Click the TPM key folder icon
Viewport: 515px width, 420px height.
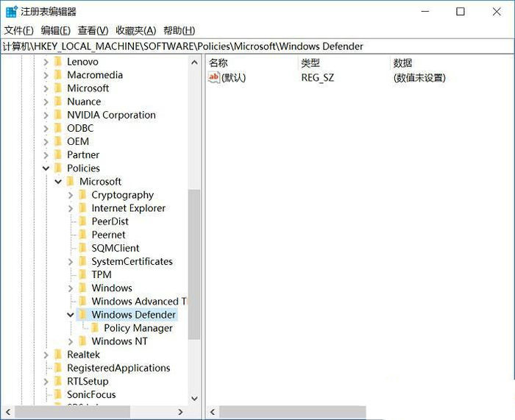coord(82,274)
